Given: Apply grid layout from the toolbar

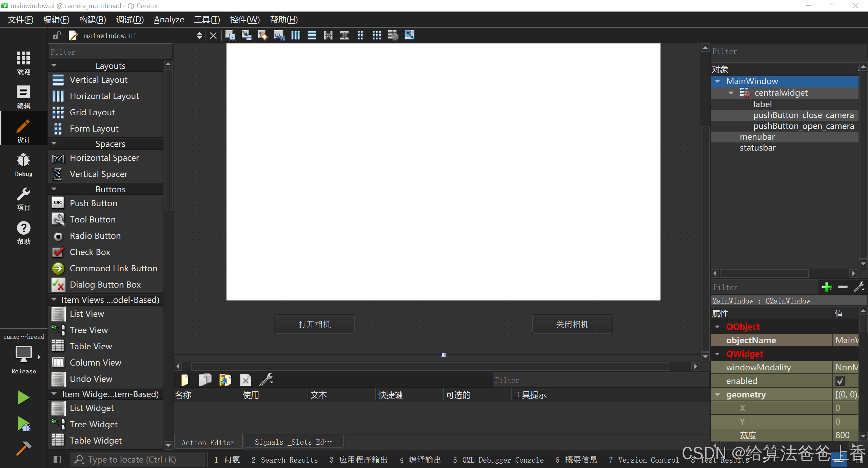Looking at the screenshot, I should (377, 35).
